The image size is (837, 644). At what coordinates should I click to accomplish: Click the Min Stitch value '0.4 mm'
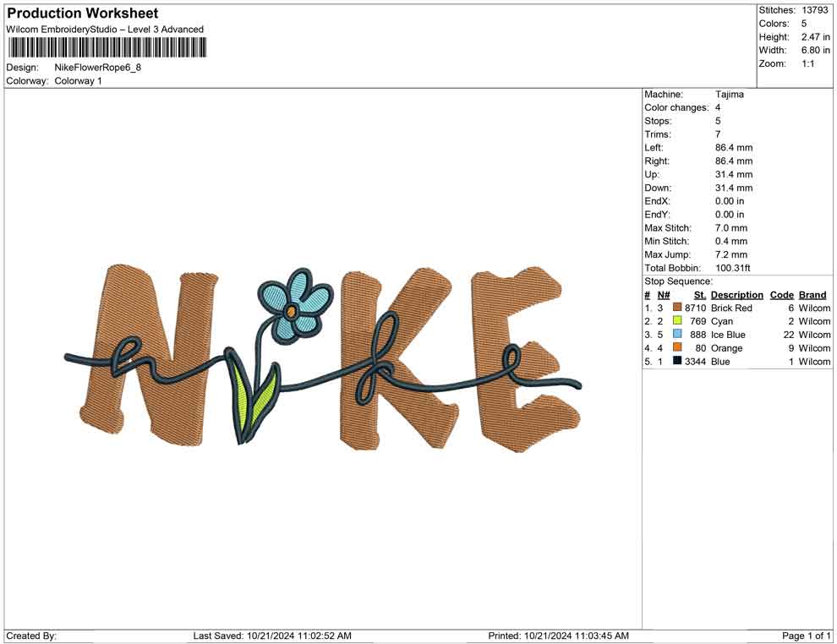[x=731, y=241]
